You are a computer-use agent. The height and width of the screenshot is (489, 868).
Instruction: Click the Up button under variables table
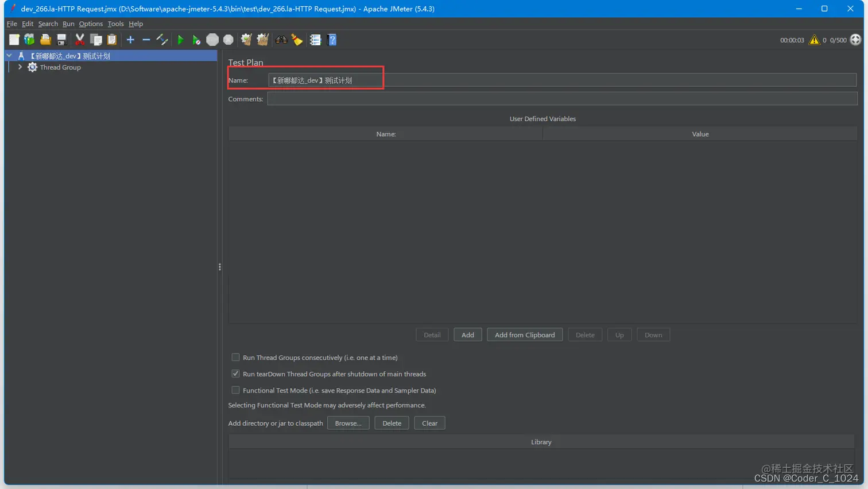[619, 335]
